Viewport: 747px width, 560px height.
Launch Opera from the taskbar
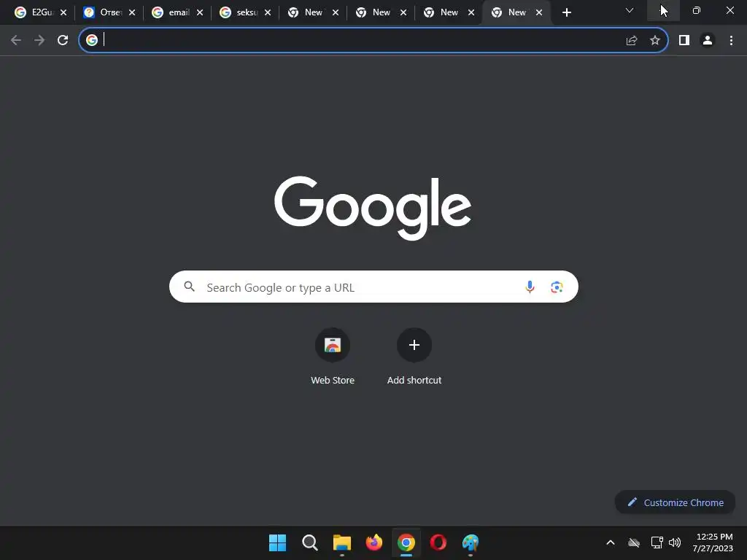click(x=438, y=542)
